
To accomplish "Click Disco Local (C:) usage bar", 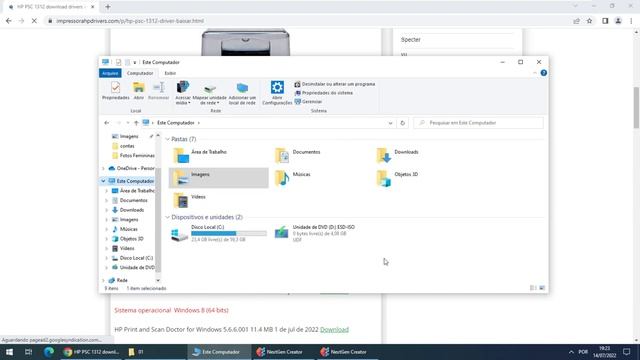I will tap(229, 233).
